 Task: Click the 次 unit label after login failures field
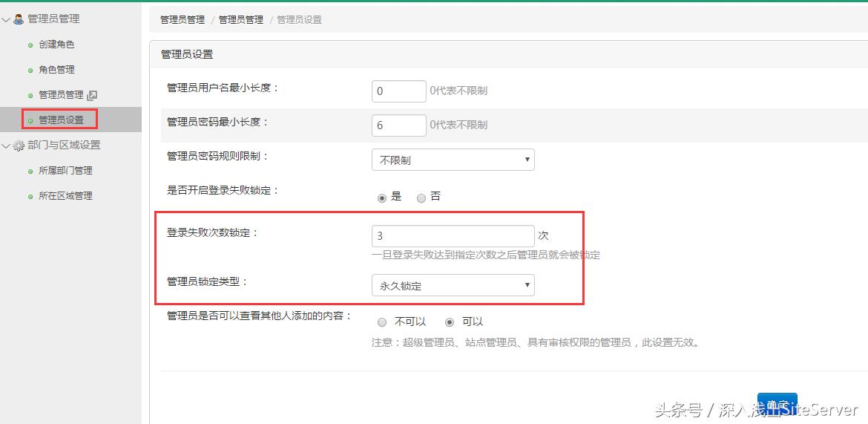544,235
